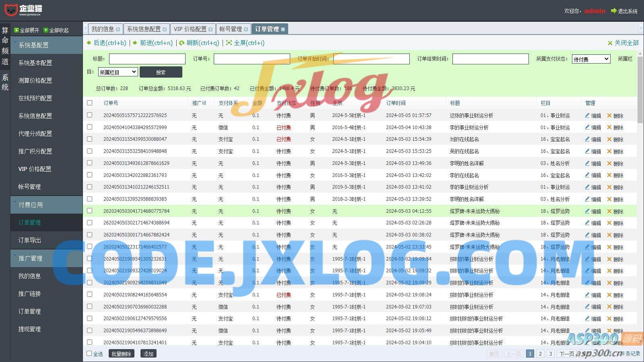Enable the 全选 checkbox at bottom
The image size is (644, 362).
click(89, 354)
